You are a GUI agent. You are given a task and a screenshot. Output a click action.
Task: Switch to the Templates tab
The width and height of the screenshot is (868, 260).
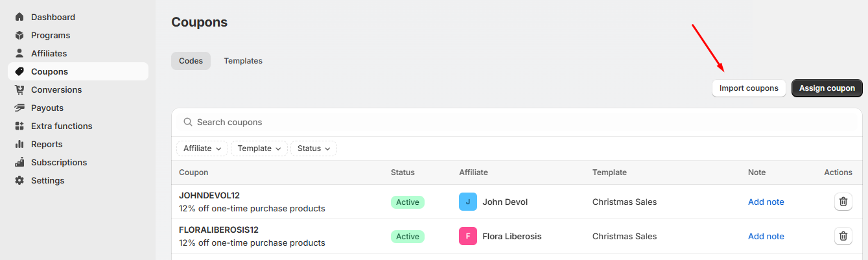(x=243, y=61)
